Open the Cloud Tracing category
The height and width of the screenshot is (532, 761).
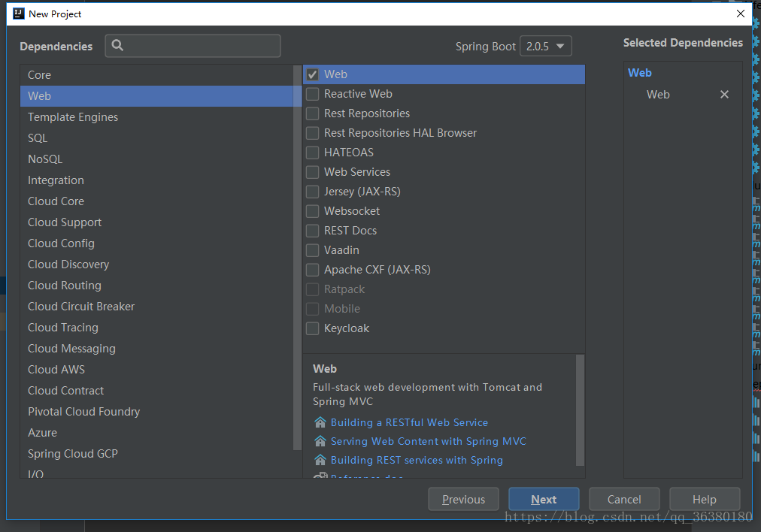click(156, 328)
